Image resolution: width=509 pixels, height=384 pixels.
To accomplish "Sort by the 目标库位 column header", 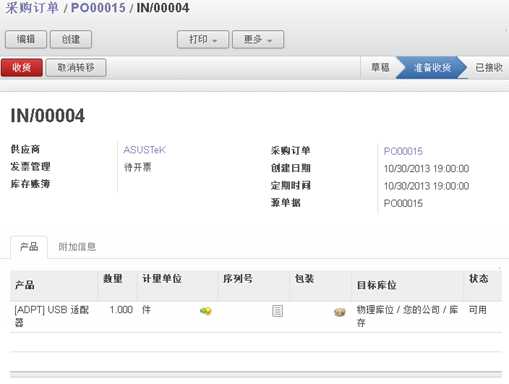I will 407,285.
